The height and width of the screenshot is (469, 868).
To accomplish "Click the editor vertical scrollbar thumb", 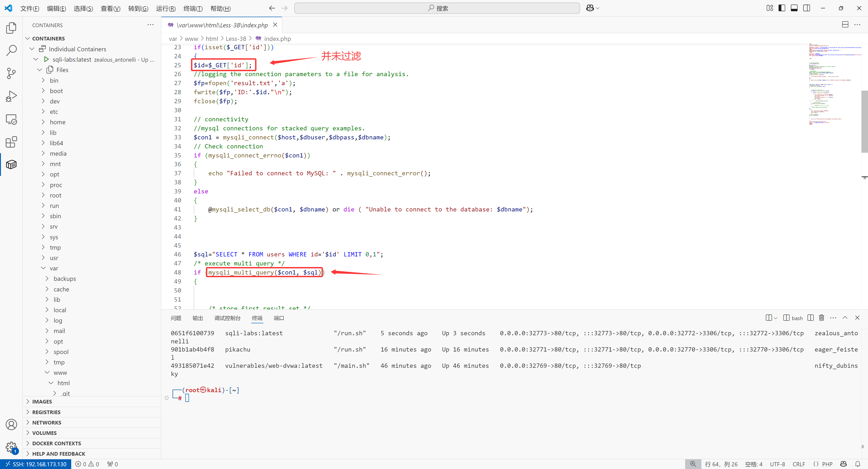I will (864, 121).
